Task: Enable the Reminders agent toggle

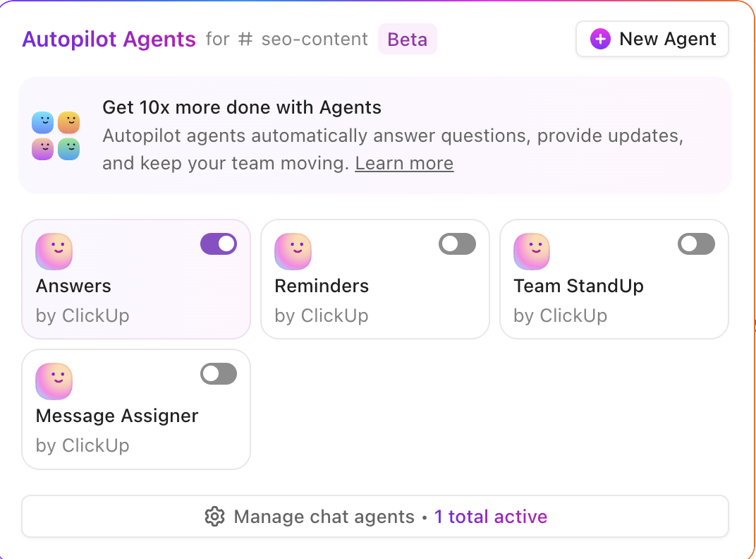Action: coord(457,244)
